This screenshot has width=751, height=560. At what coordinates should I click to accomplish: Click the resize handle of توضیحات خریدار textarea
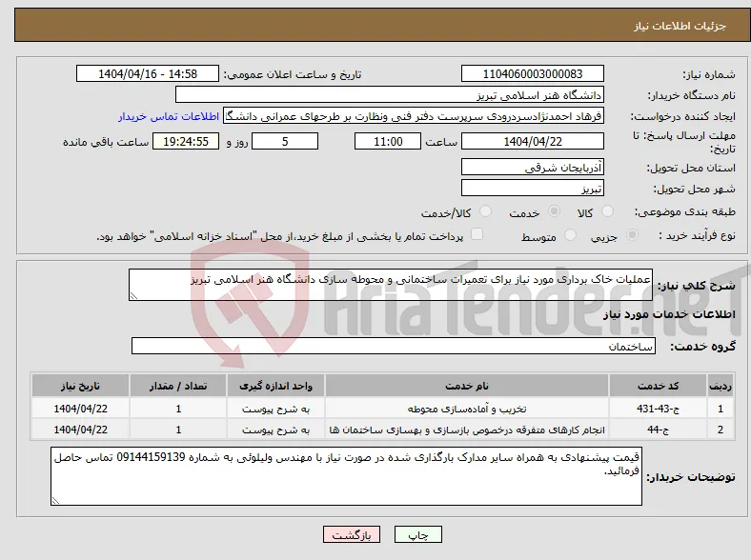click(55, 500)
